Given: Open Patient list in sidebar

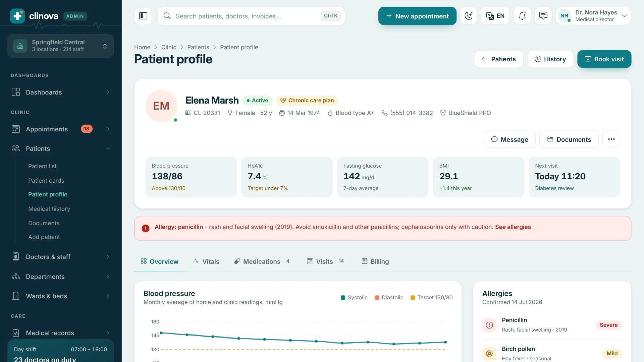Looking at the screenshot, I should coord(42,166).
